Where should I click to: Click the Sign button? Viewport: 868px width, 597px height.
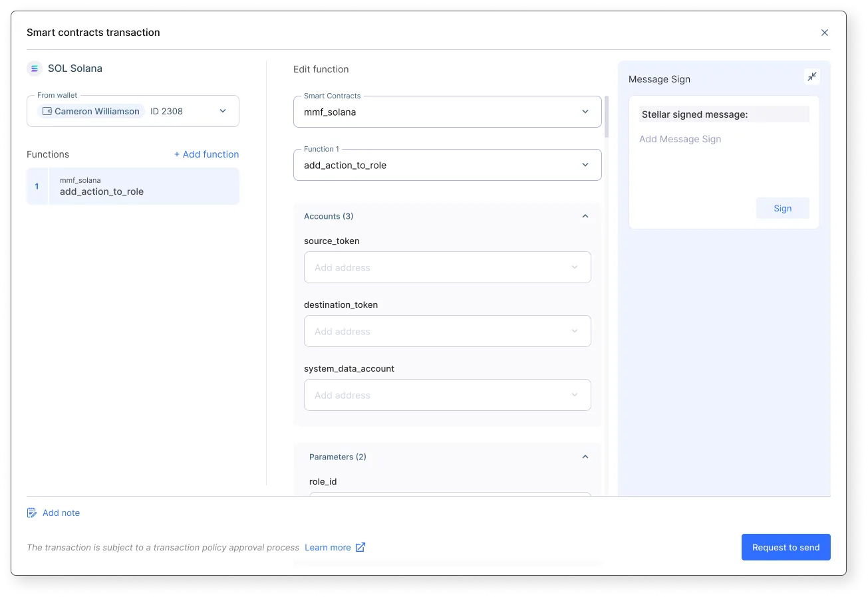click(x=783, y=208)
